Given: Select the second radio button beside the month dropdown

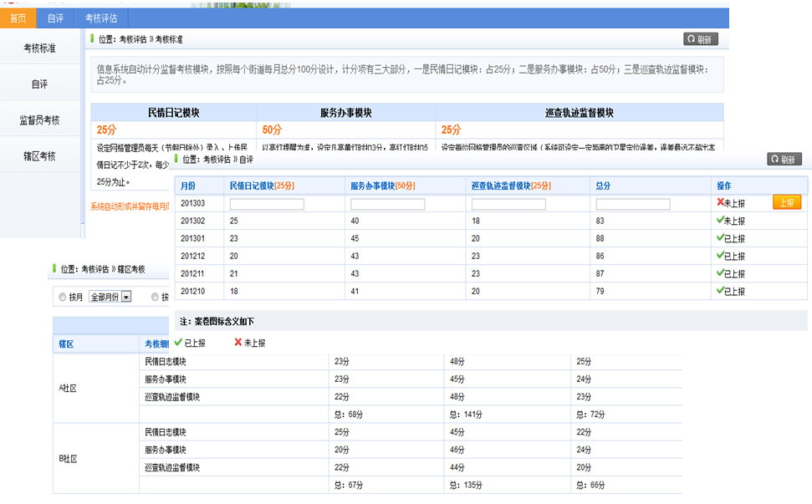Looking at the screenshot, I should coord(156,297).
